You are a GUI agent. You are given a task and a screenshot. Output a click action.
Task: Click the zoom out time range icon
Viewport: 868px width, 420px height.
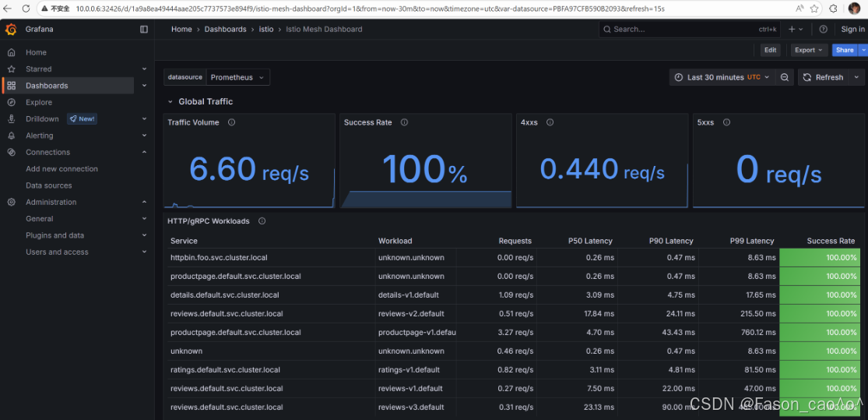pos(785,78)
